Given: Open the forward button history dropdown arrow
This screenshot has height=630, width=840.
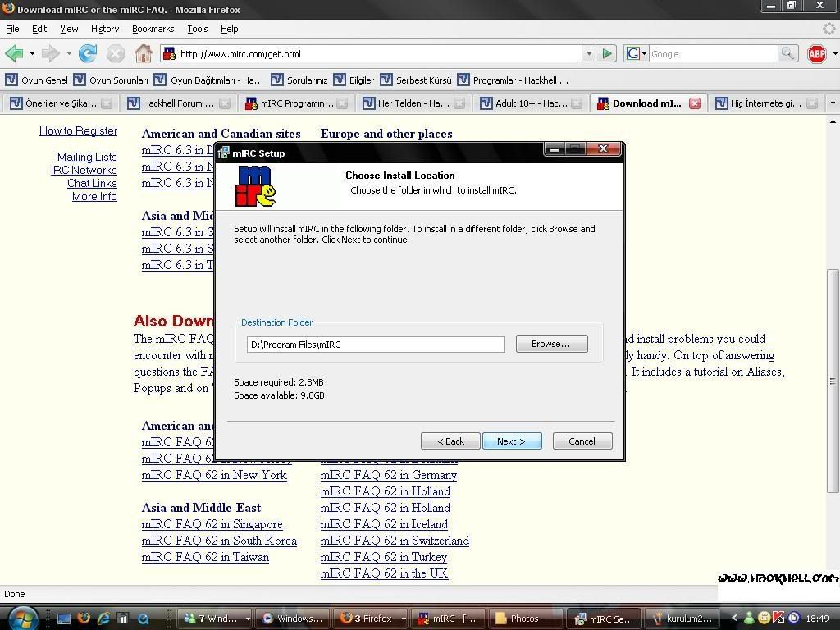Looking at the screenshot, I should point(69,53).
